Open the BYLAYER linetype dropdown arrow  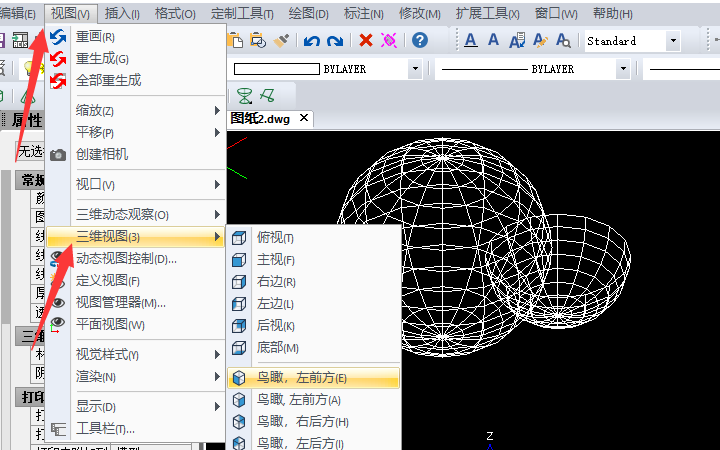[623, 69]
